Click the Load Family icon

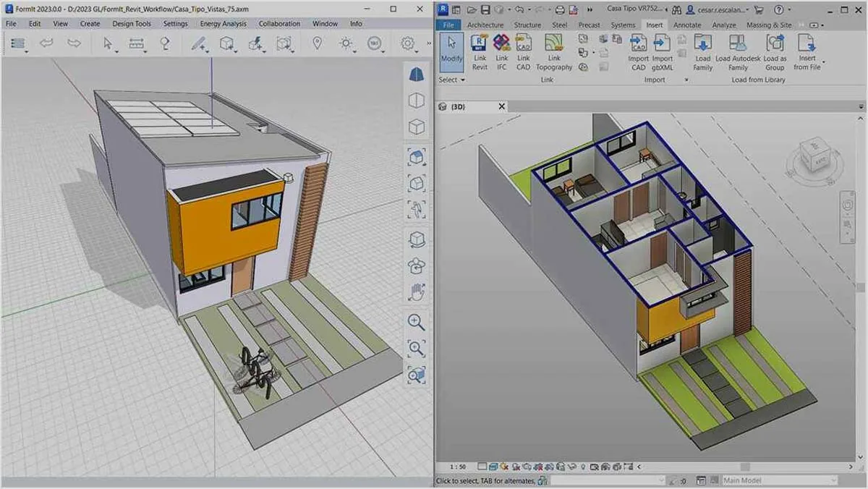pyautogui.click(x=702, y=53)
